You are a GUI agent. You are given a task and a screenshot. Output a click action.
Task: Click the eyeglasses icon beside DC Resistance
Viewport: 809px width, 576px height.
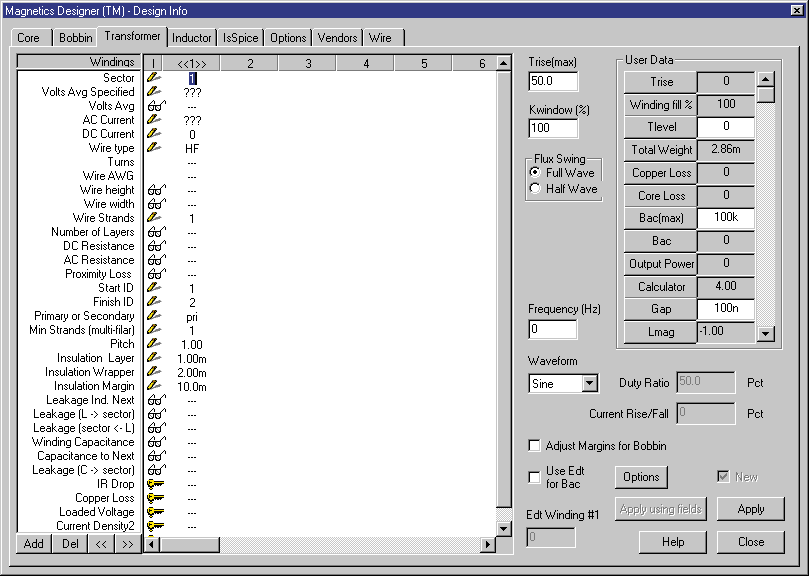156,245
